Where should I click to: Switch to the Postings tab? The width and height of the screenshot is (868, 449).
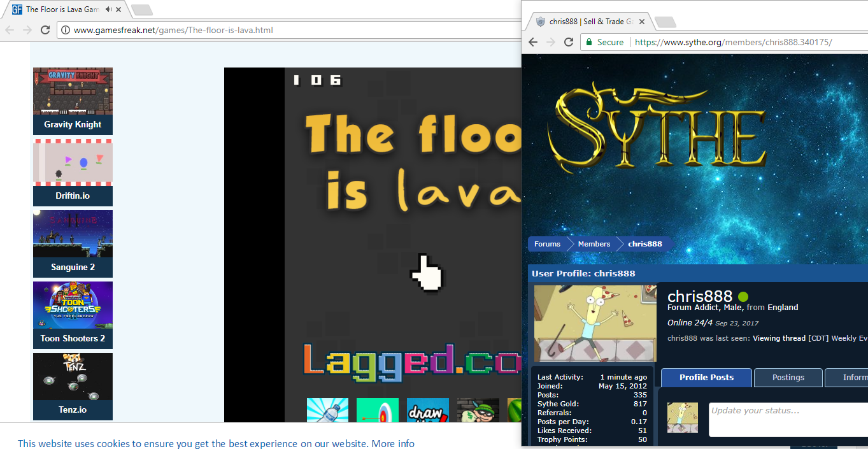[x=788, y=378]
